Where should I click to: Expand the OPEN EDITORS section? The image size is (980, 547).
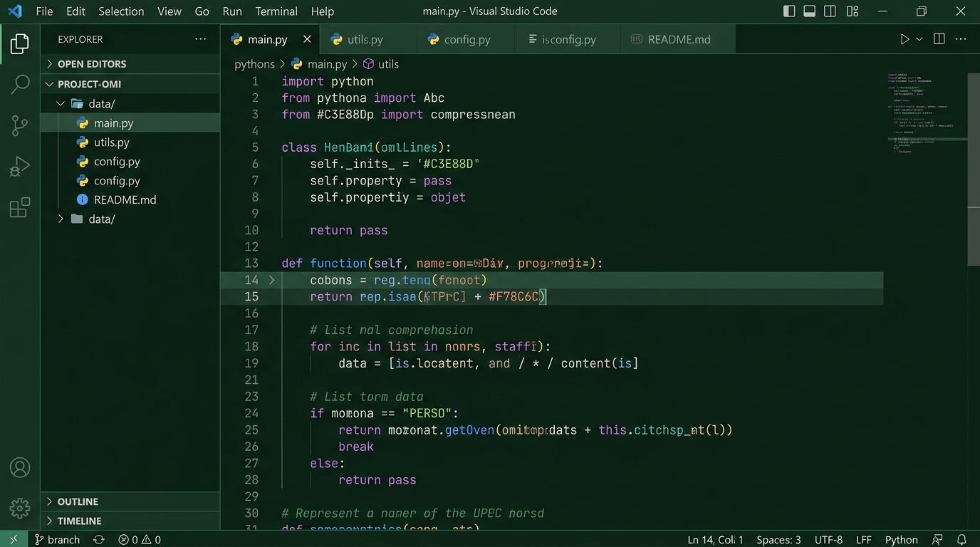click(x=130, y=64)
